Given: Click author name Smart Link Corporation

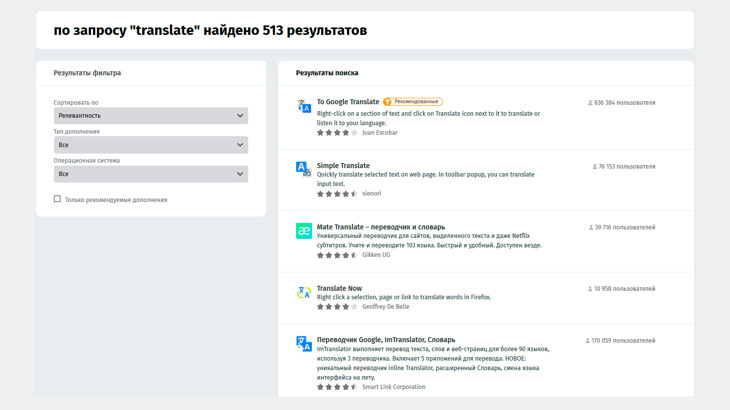Looking at the screenshot, I should (394, 387).
